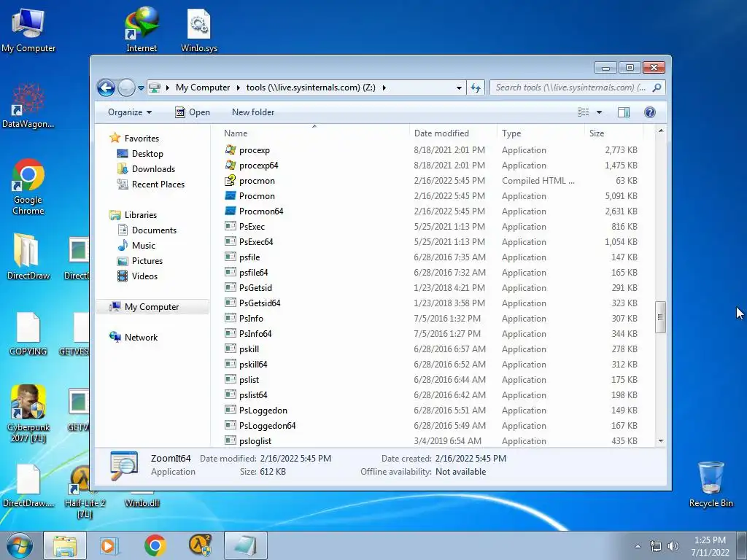
Task: Open Cyberpunk 2077 desktop shortcut
Action: [x=28, y=413]
